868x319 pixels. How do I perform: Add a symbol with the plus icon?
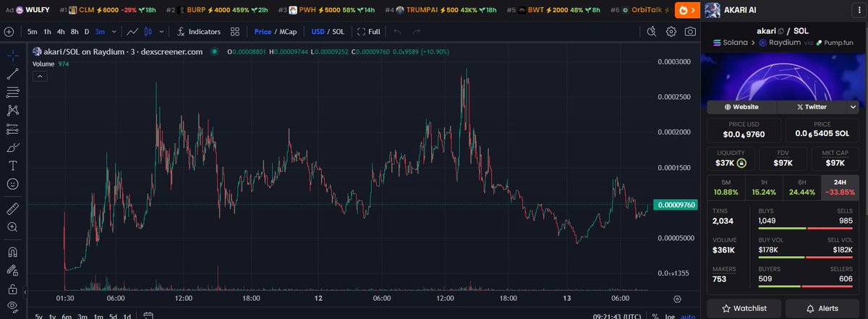click(x=9, y=32)
